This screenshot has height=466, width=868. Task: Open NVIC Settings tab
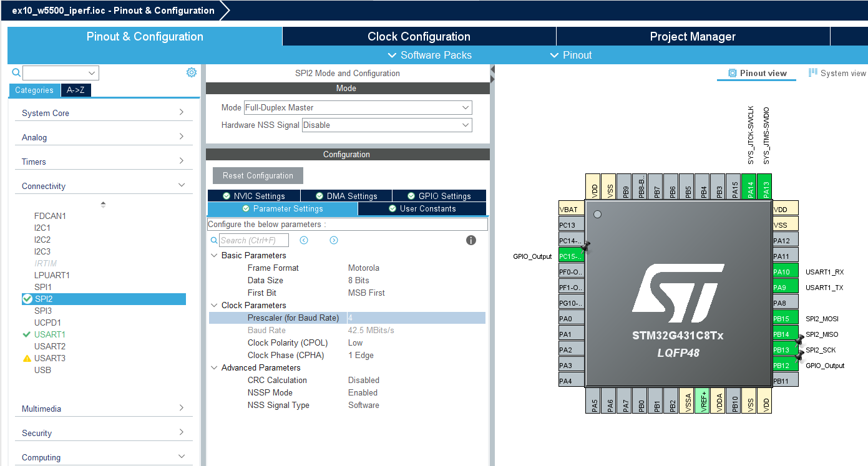click(254, 196)
